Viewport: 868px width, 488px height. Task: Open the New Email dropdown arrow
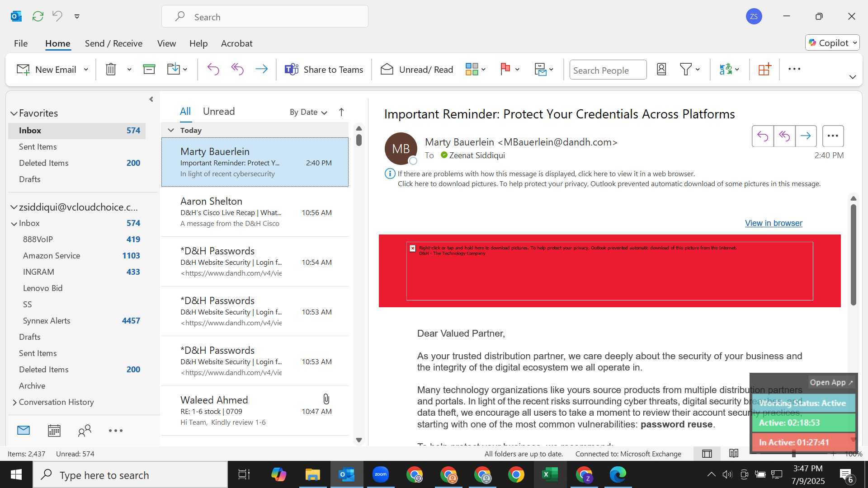click(x=86, y=70)
